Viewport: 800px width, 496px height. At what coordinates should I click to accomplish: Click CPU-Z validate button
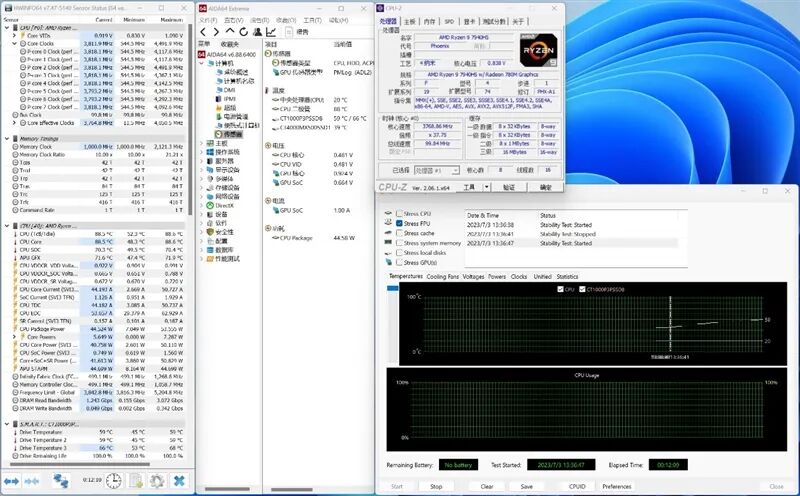click(509, 187)
